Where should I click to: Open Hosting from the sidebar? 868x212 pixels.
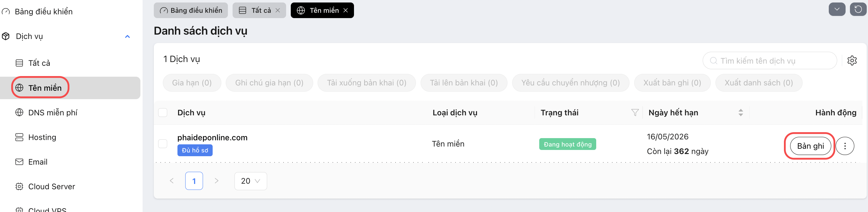pyautogui.click(x=42, y=137)
